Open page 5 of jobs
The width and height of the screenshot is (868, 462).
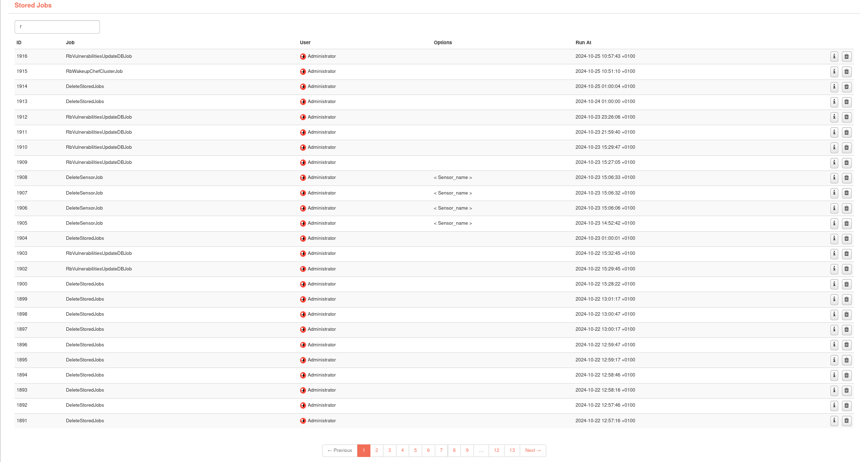click(x=416, y=450)
